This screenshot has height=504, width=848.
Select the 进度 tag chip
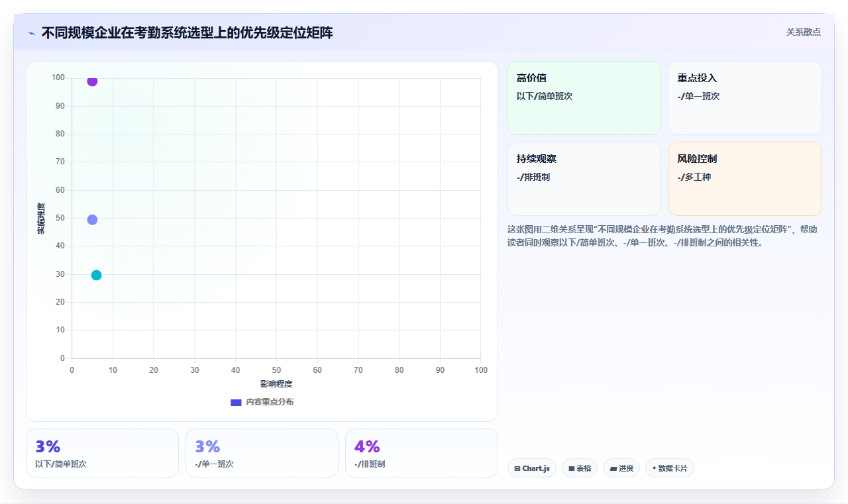(x=621, y=468)
